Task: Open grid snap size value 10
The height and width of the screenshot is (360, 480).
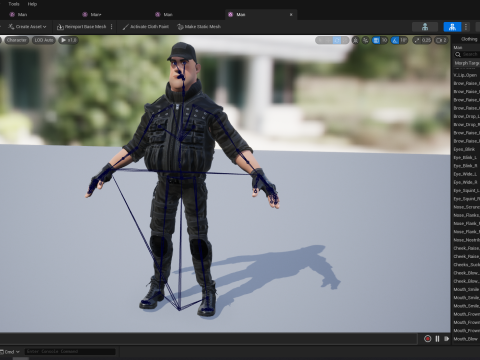Action: [x=384, y=40]
